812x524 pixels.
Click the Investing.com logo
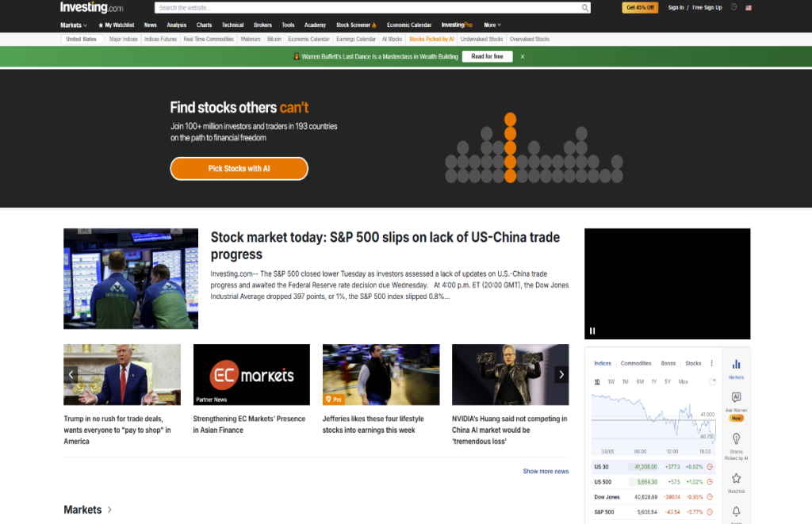tap(92, 7)
